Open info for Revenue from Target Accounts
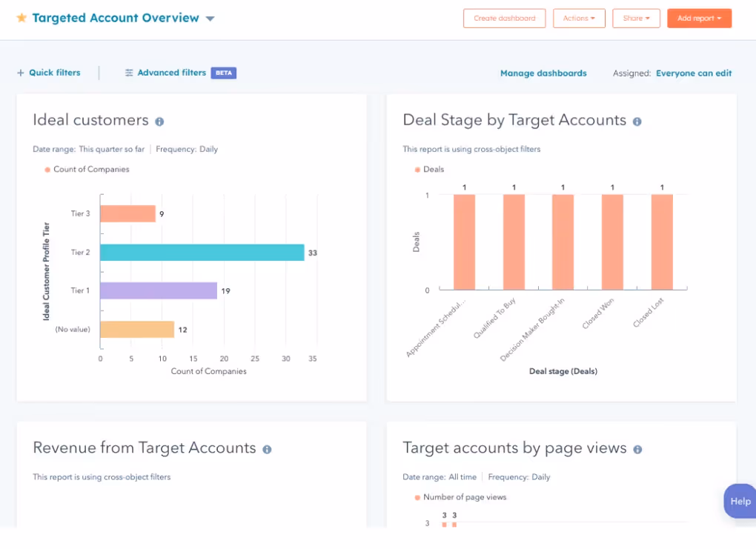The width and height of the screenshot is (756, 549). click(267, 448)
